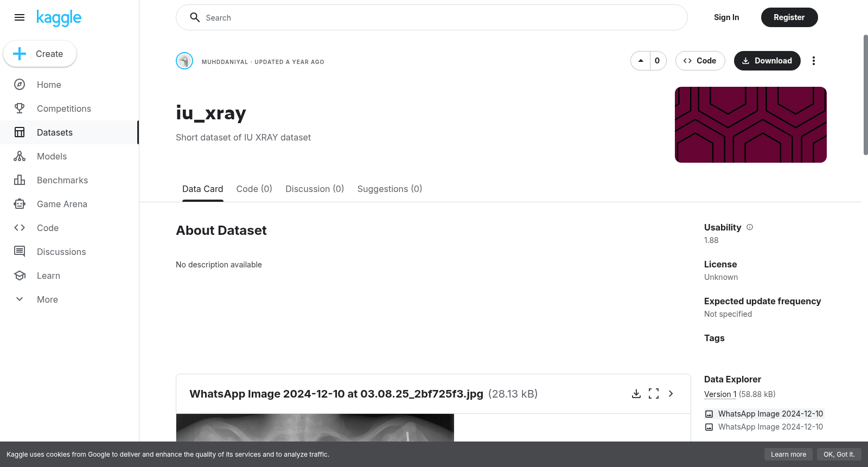Click the MUHDDANIYAL author name
The width and height of the screenshot is (868, 467).
click(x=225, y=62)
